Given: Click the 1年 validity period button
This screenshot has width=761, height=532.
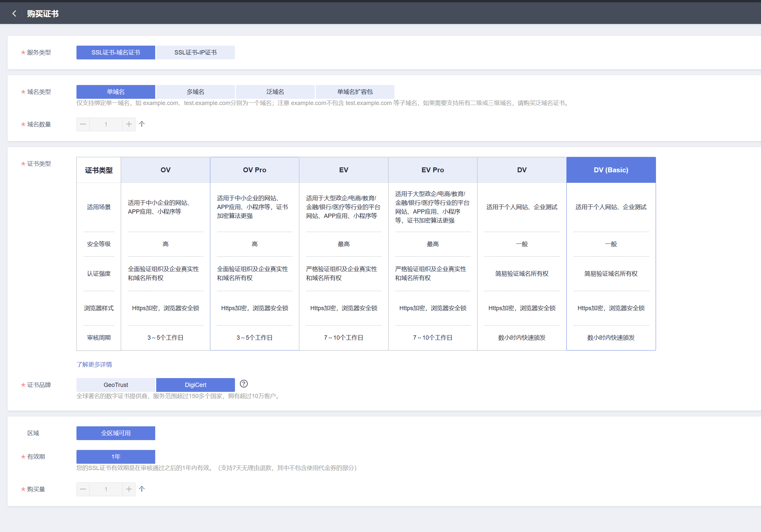Looking at the screenshot, I should [116, 457].
